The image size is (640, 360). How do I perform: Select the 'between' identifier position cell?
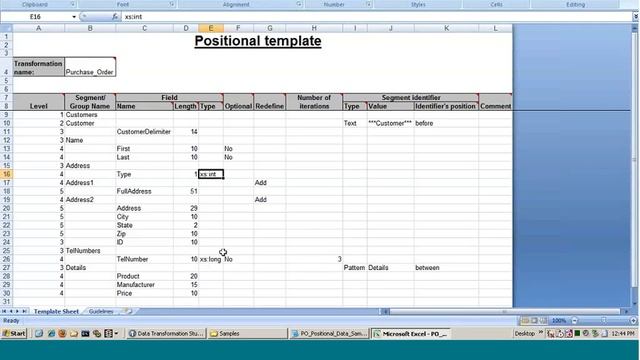pyautogui.click(x=446, y=268)
